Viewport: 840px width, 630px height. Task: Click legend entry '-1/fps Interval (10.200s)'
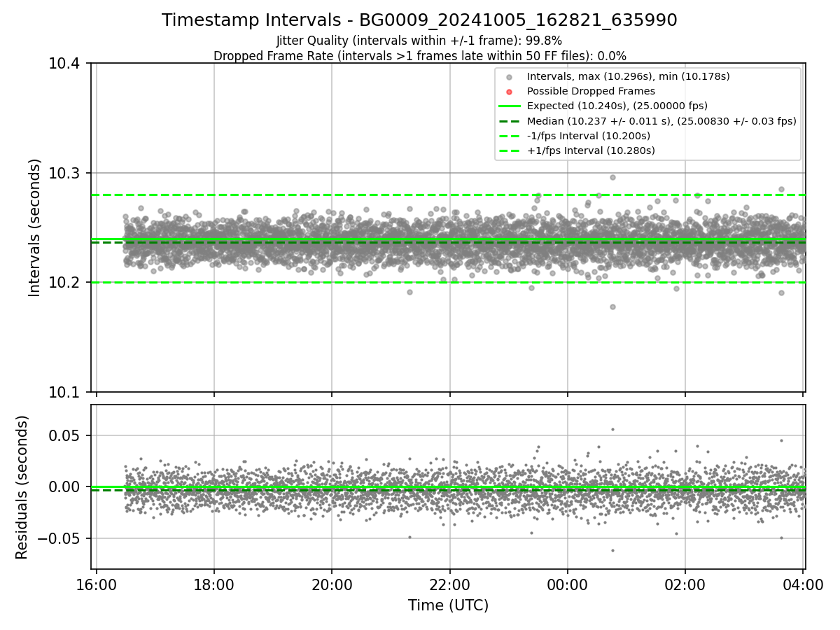588,136
